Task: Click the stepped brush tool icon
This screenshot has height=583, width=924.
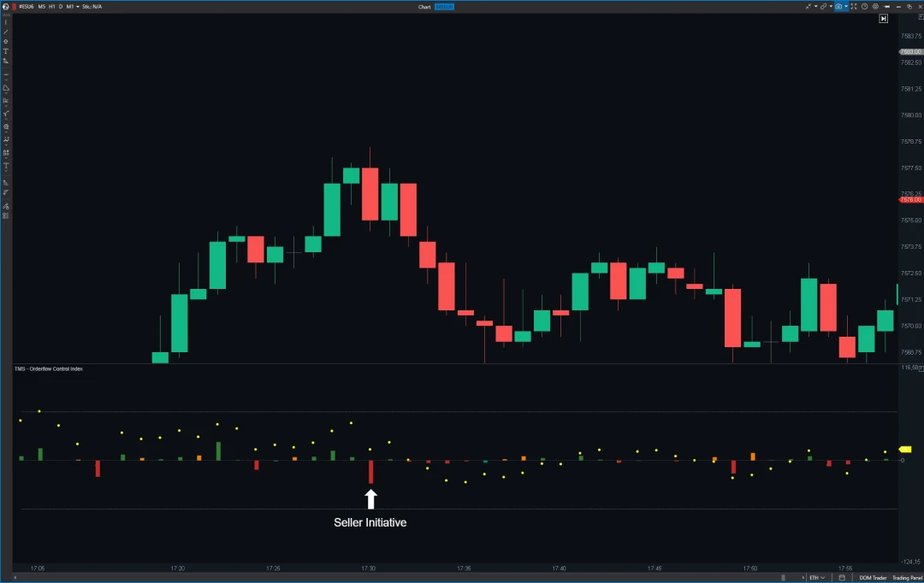Action: [x=6, y=192]
